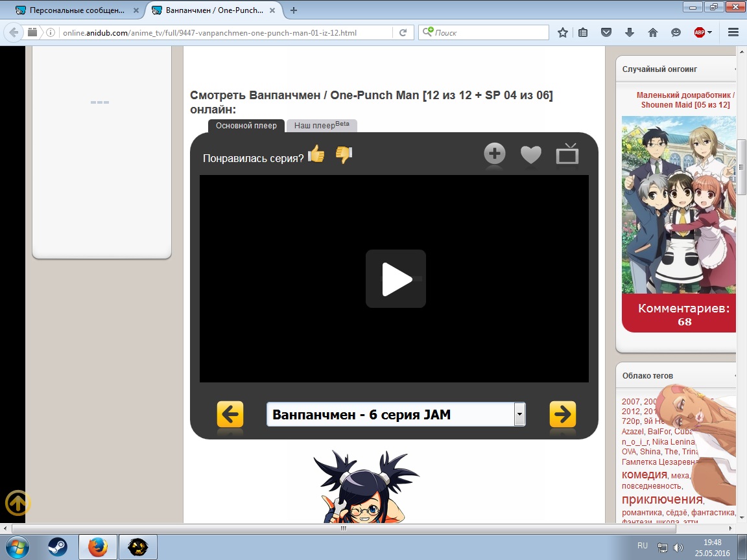Save page to Pocket

click(606, 32)
